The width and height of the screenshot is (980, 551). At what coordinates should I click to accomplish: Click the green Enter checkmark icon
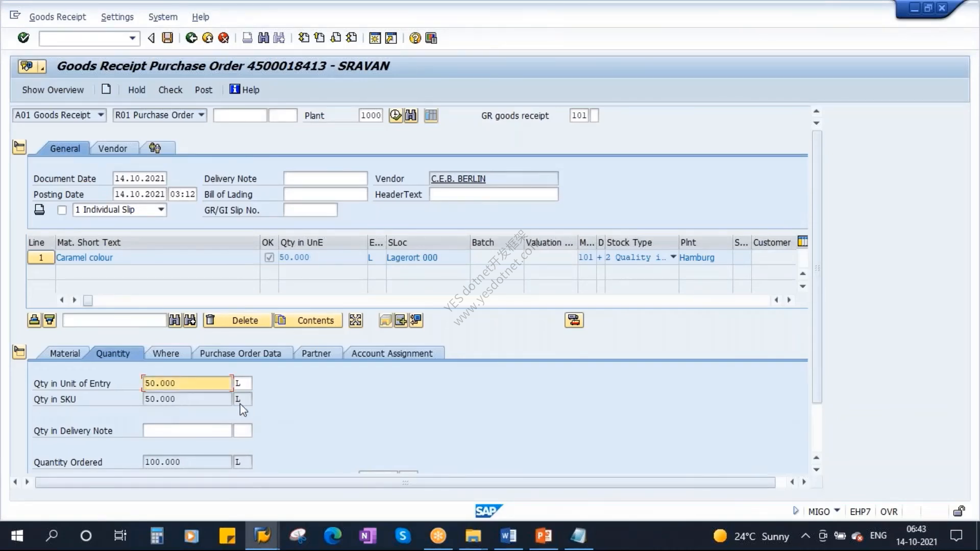coord(23,38)
